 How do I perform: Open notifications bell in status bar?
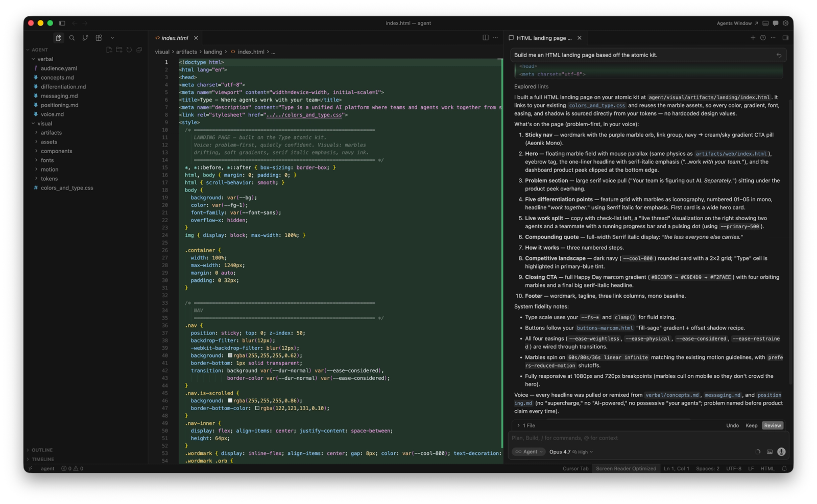coord(784,469)
